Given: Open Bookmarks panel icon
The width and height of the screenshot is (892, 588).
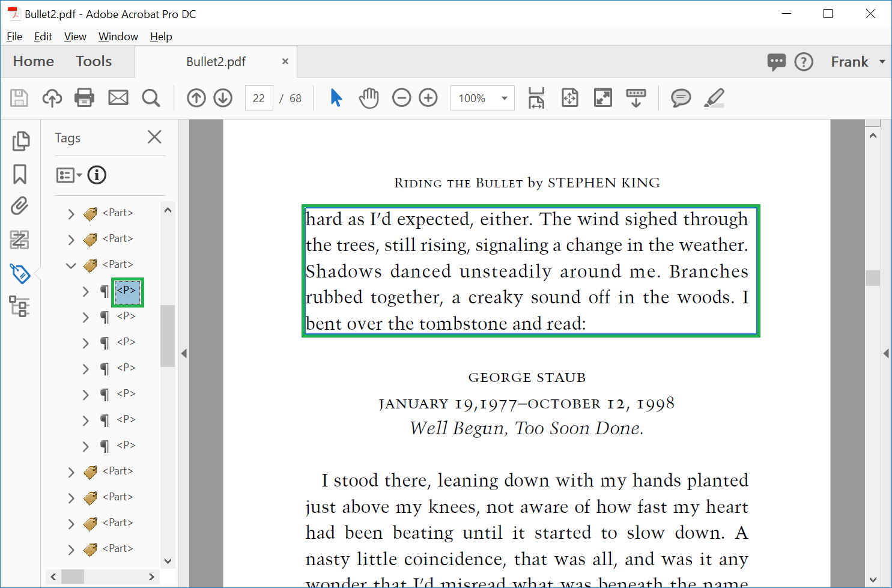Looking at the screenshot, I should coord(20,174).
